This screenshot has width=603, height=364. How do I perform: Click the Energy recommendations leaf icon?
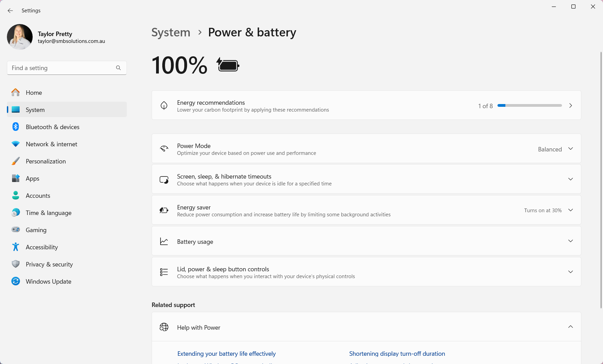[164, 105]
